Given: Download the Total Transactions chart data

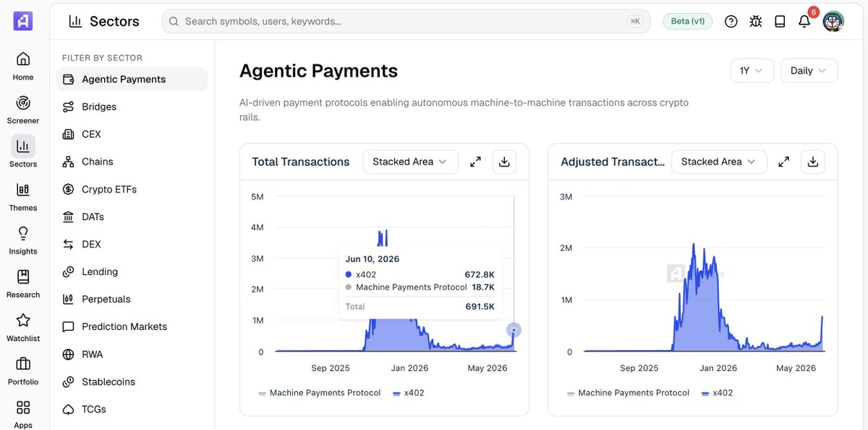Looking at the screenshot, I should click(x=504, y=162).
